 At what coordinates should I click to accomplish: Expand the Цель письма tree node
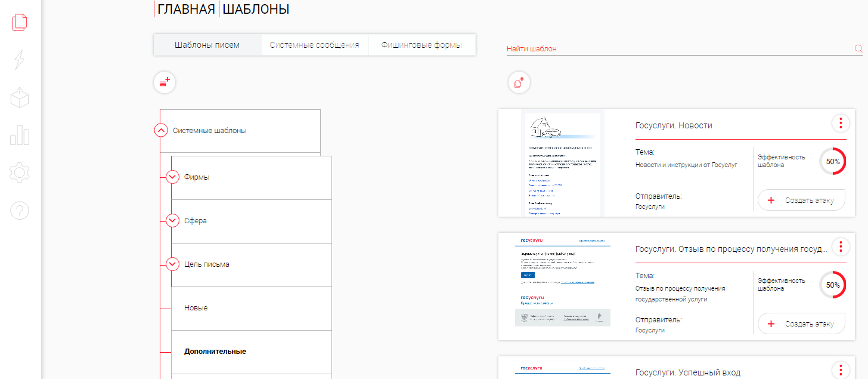tap(173, 264)
